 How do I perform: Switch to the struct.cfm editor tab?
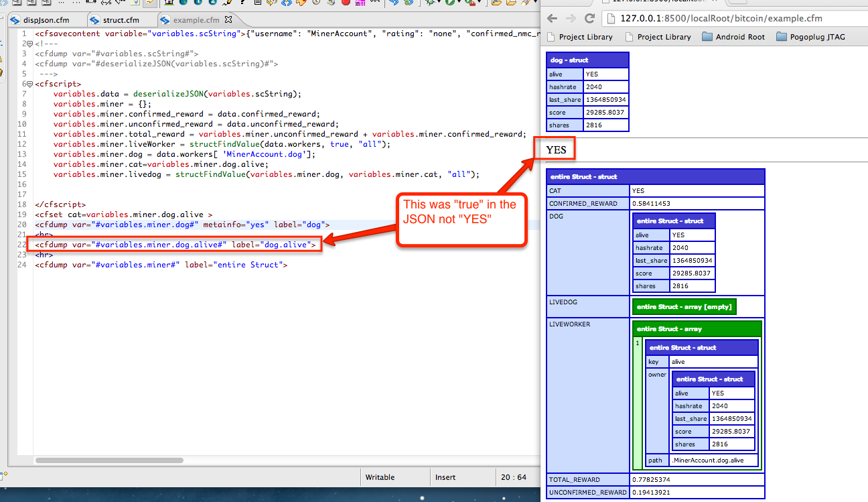pyautogui.click(x=121, y=20)
